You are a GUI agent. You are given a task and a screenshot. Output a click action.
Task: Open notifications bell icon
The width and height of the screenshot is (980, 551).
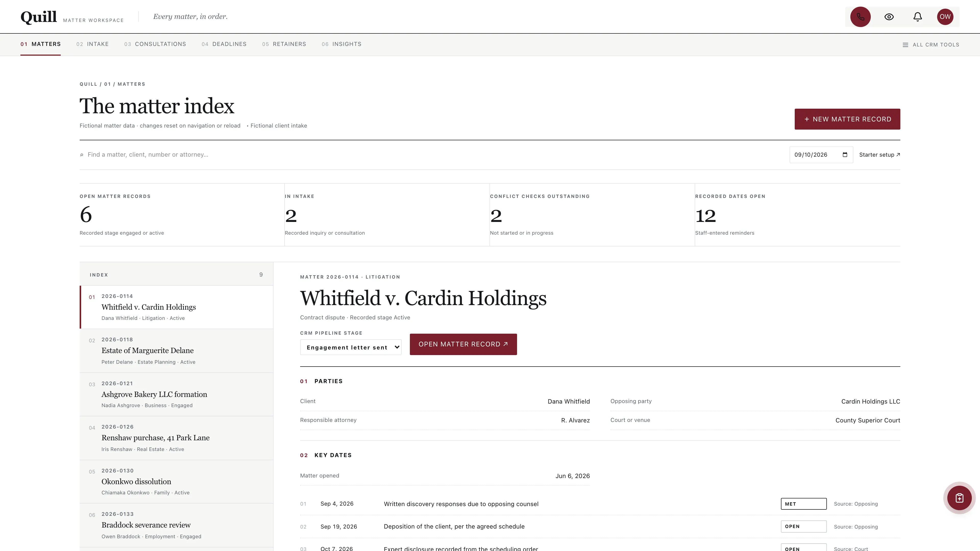click(x=917, y=17)
